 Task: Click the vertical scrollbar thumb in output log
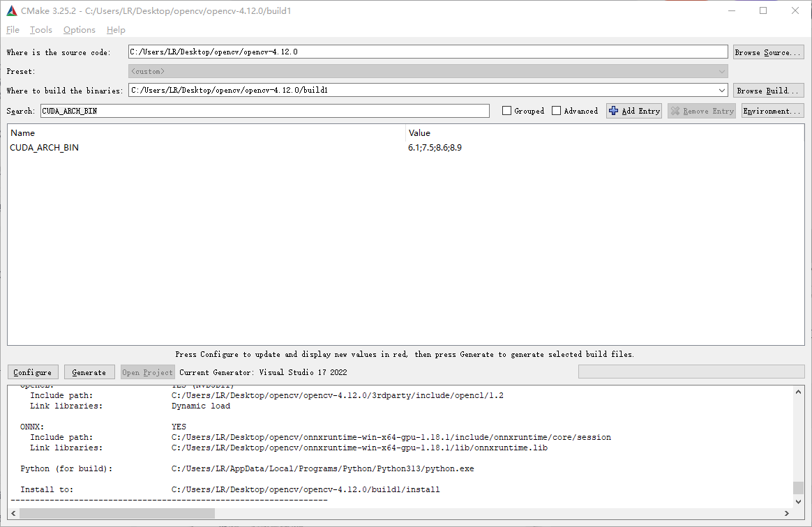799,488
